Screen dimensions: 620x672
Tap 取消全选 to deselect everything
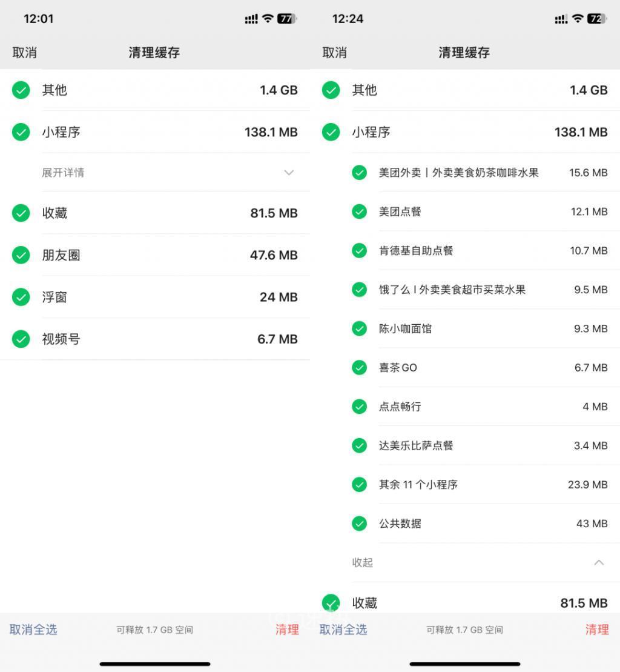(33, 630)
